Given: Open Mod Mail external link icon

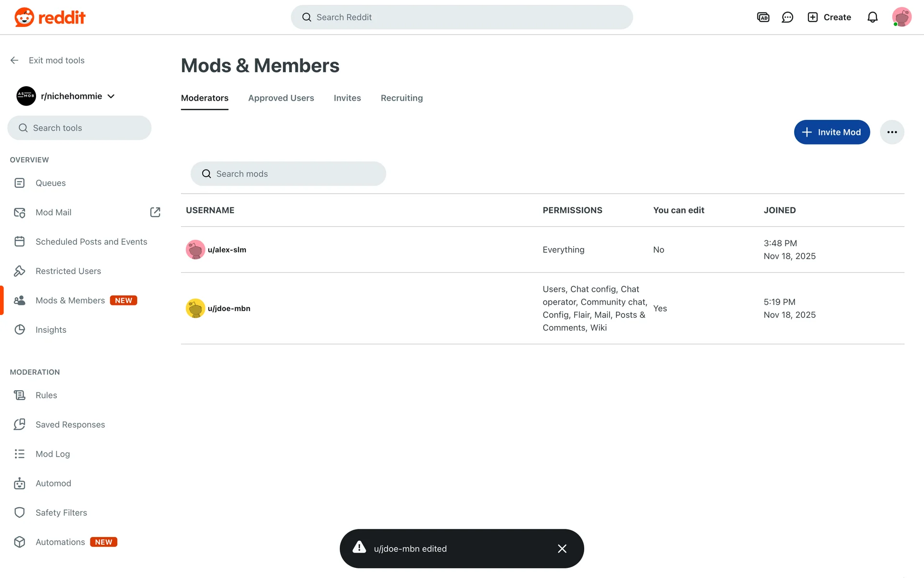Looking at the screenshot, I should tap(155, 212).
